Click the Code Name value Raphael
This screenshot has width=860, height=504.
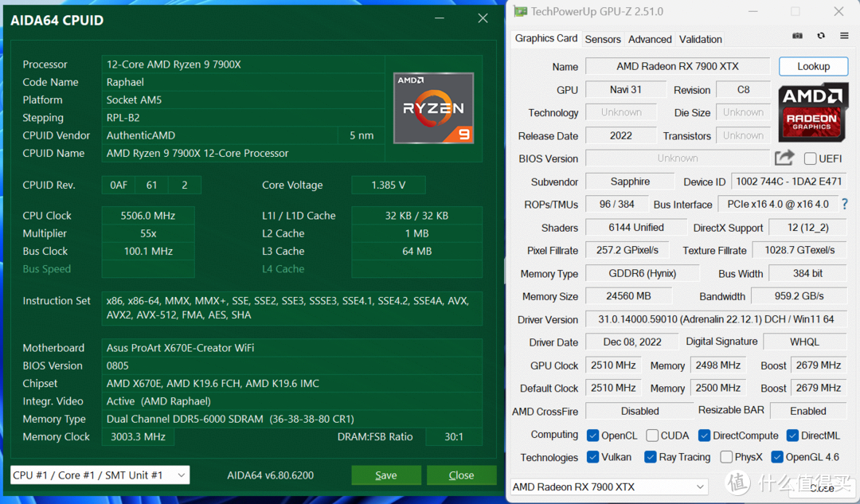point(243,82)
